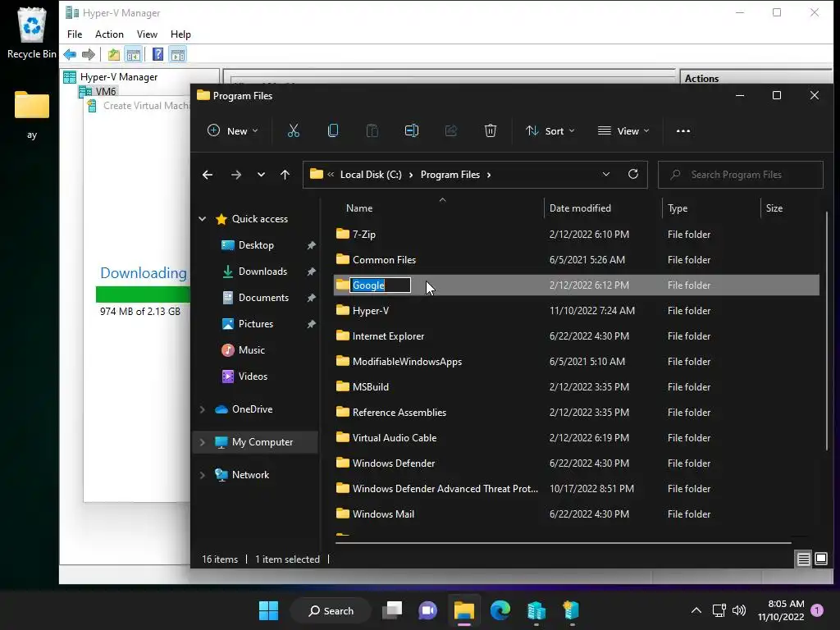Launch Microsoft Edge from the taskbar
The image size is (840, 630).
tap(500, 610)
